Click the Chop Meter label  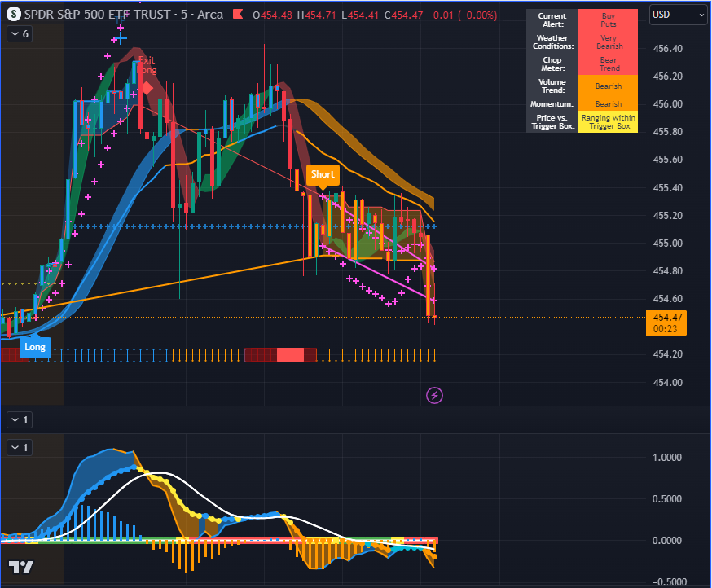point(552,64)
